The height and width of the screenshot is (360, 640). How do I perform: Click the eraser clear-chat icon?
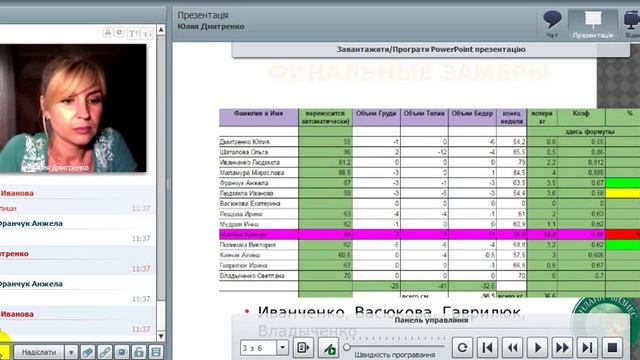coord(88,352)
